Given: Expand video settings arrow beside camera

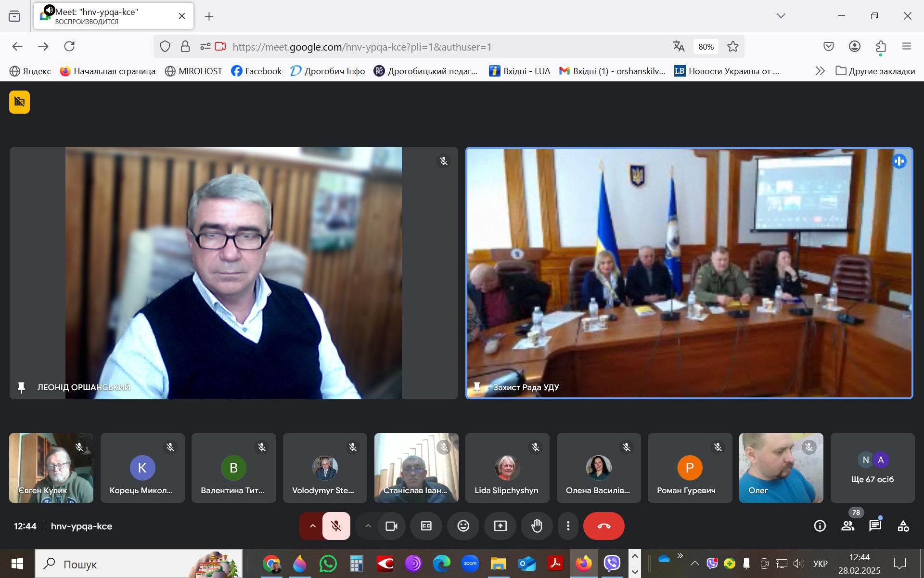Looking at the screenshot, I should (368, 526).
